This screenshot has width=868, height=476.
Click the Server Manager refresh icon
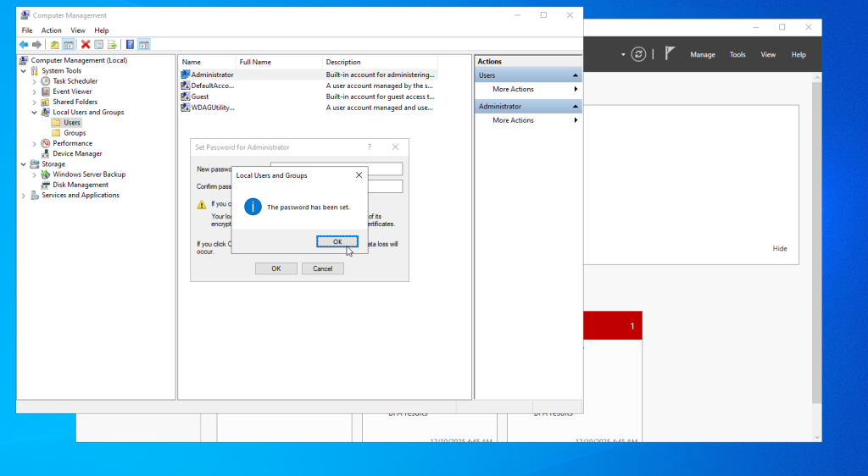[638, 54]
